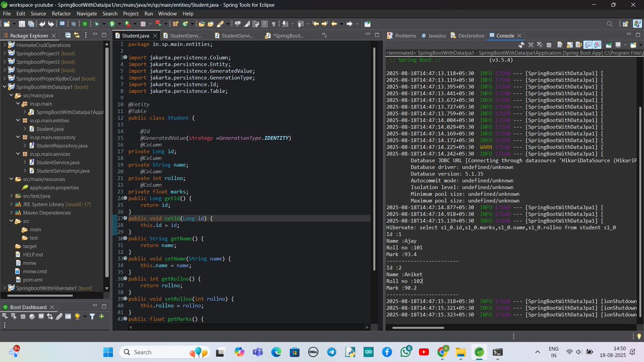Click the Windows Start button
Screen dimensions: 644x362
pyautogui.click(x=108, y=352)
